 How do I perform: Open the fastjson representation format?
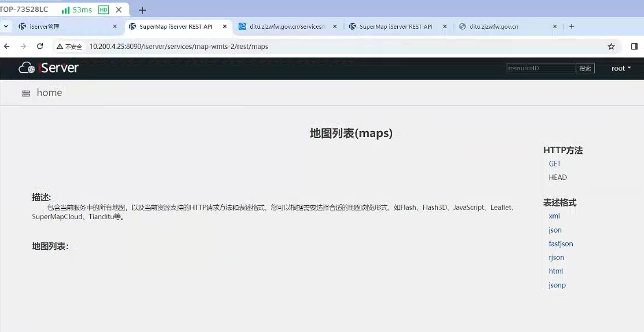click(561, 243)
